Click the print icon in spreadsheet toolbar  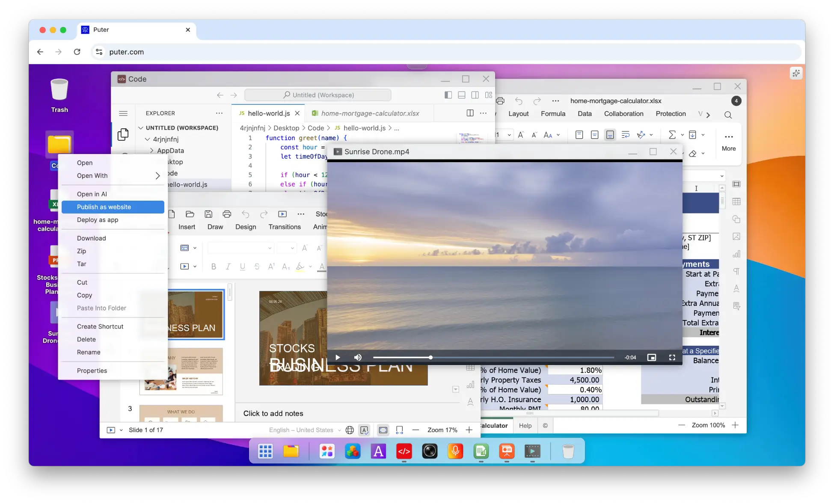[500, 101]
